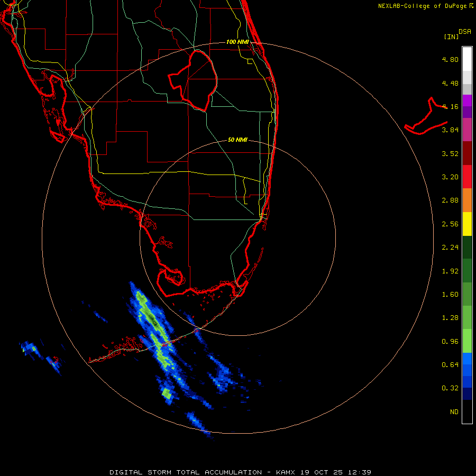Pick the white swatch atop the legend

[467, 59]
